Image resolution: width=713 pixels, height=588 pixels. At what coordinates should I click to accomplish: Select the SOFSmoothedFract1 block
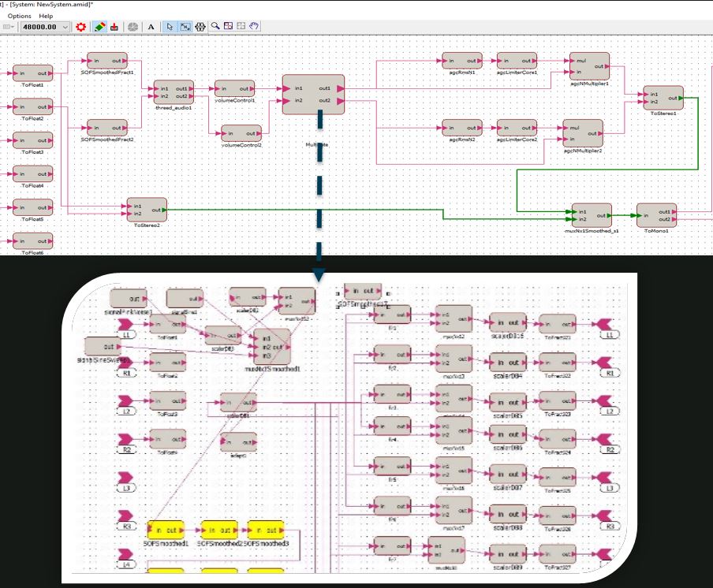coord(107,61)
